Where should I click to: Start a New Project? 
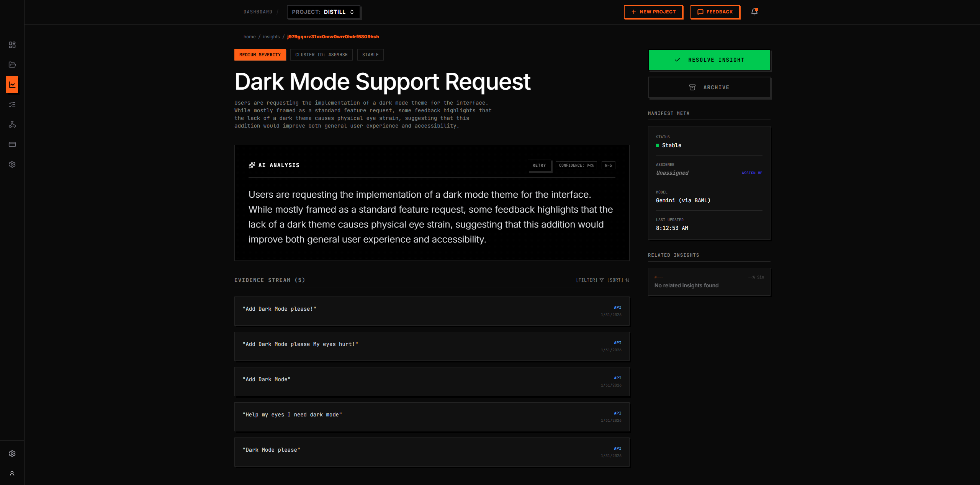(653, 12)
